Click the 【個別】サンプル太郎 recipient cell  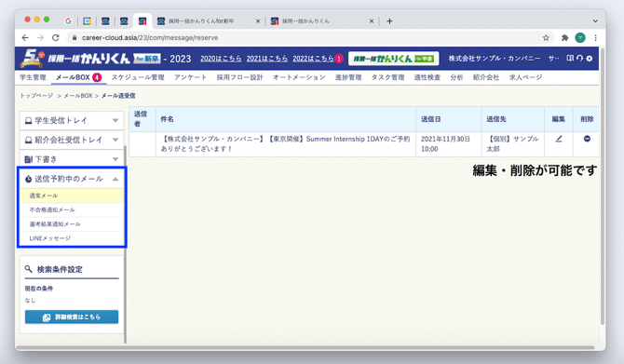513,143
